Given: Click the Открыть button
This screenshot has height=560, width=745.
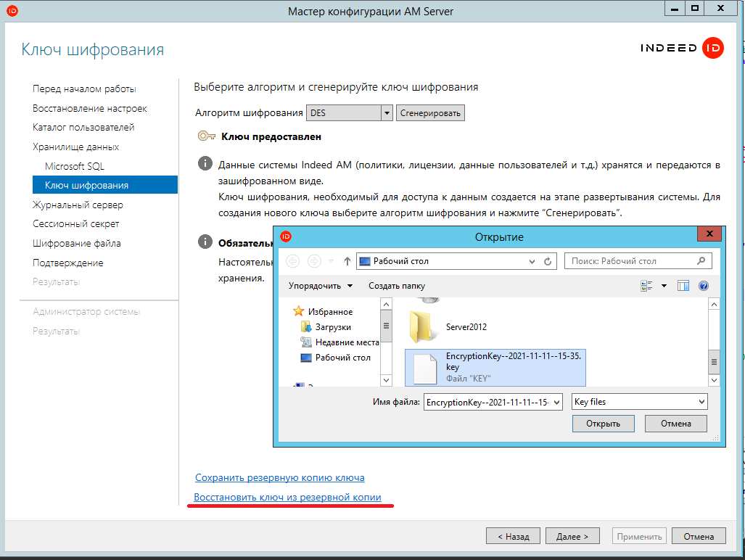Looking at the screenshot, I should (x=603, y=424).
